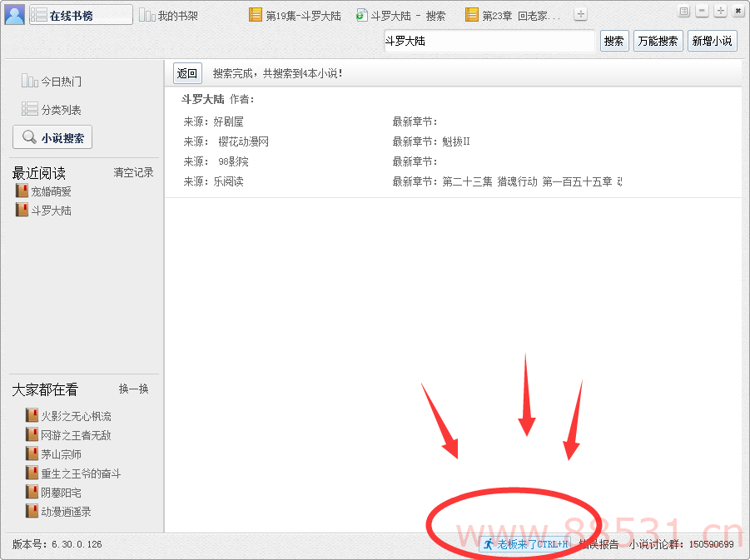The width and height of the screenshot is (750, 560).
Task: Click the 小说搜索 magnifier icon
Action: click(30, 136)
